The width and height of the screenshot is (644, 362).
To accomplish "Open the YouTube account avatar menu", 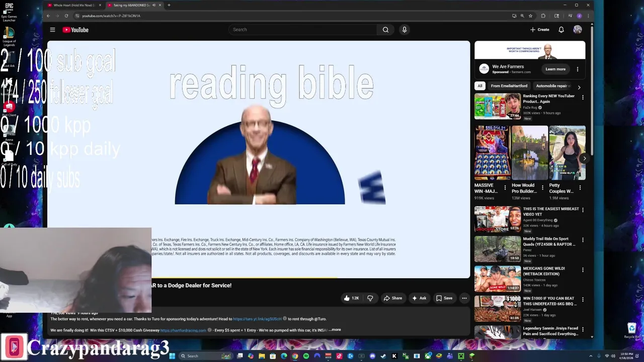I will point(578,30).
